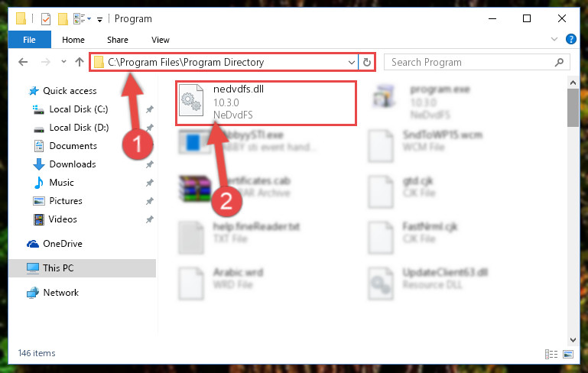
Task: Open the Help question mark icon
Action: point(570,39)
